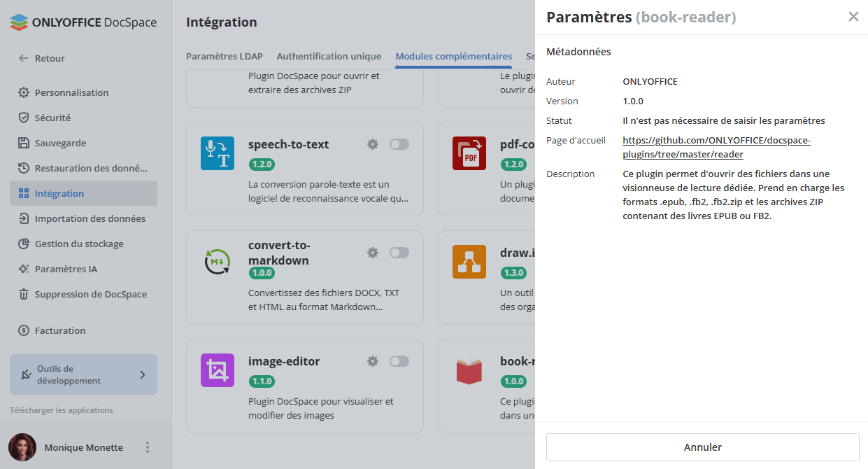Click the Paramètres IA sparkle icon
Screen dimensions: 868x469
click(24, 269)
